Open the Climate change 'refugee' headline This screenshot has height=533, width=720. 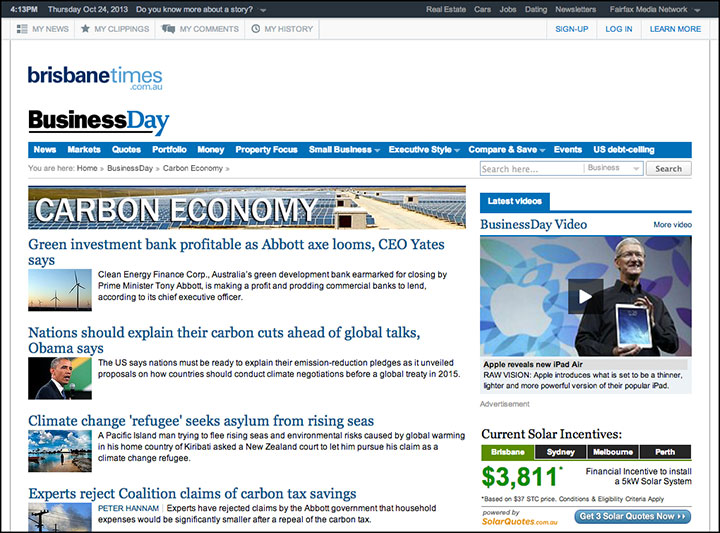coord(201,421)
